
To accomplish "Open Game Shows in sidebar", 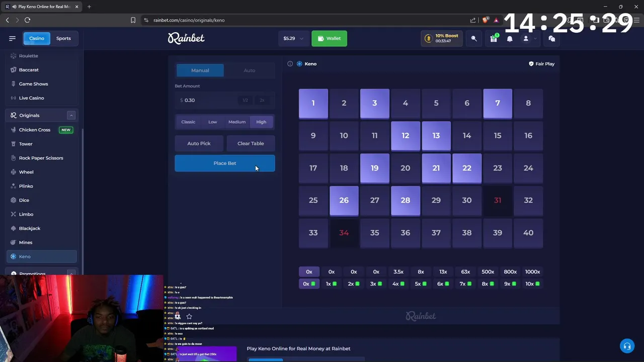I will 42,84.
